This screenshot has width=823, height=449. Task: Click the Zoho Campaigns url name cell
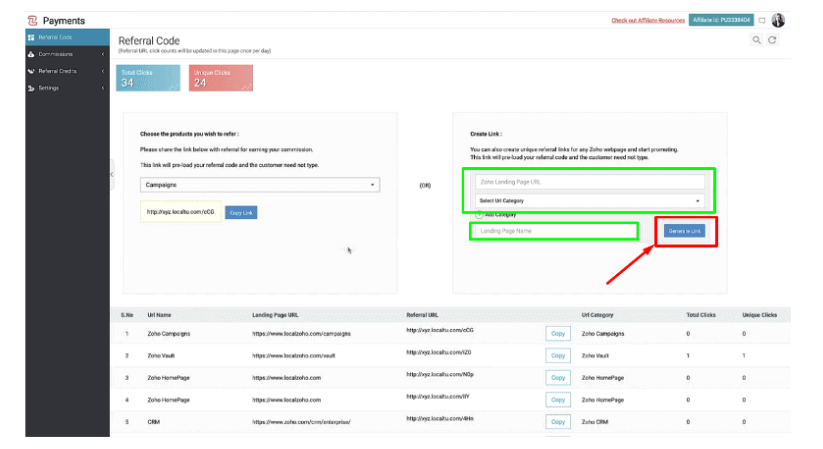click(x=168, y=333)
